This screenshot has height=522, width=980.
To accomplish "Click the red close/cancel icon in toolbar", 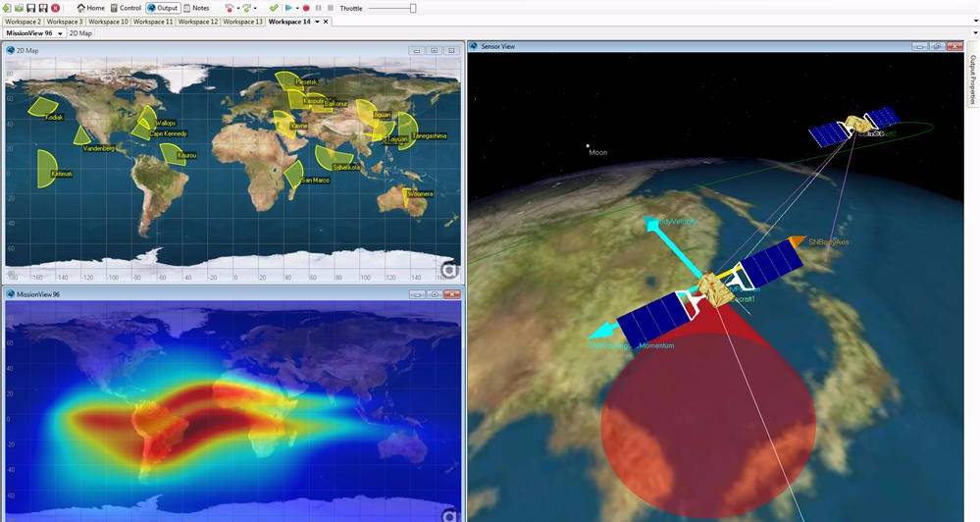I will point(56,8).
